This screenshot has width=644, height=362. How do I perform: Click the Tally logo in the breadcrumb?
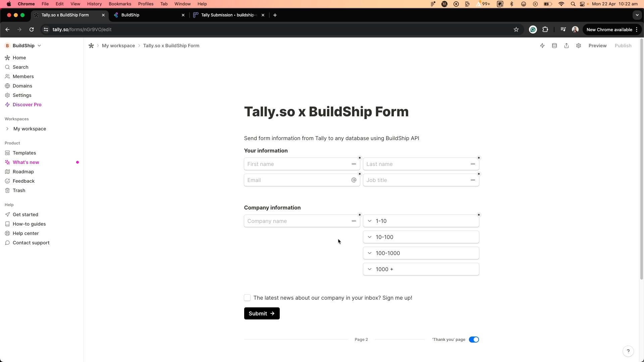(91, 46)
